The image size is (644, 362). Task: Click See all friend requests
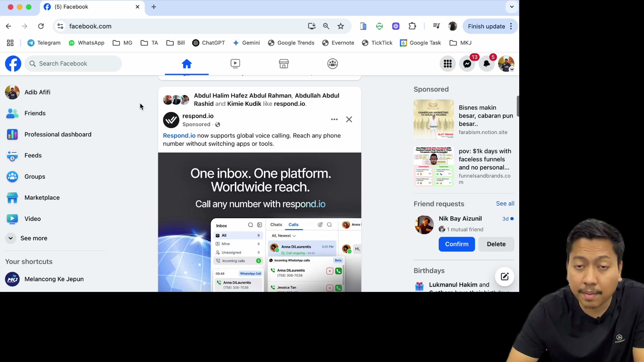coord(505,203)
